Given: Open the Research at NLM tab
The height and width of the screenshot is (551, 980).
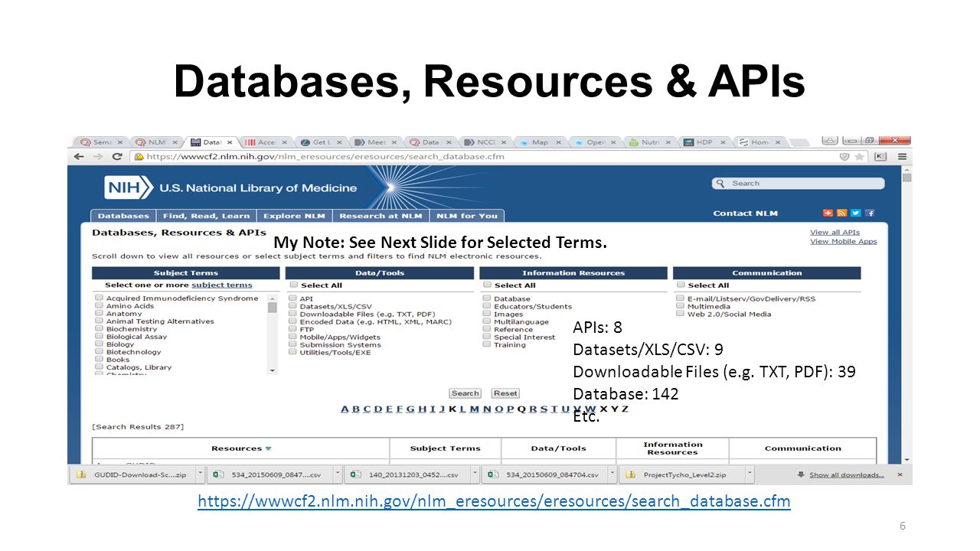Looking at the screenshot, I should tap(381, 216).
